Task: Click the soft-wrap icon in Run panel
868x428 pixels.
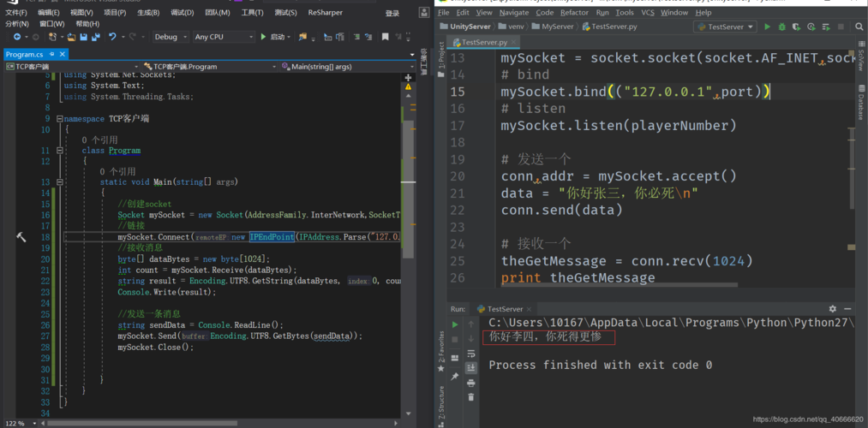Action: [x=471, y=354]
